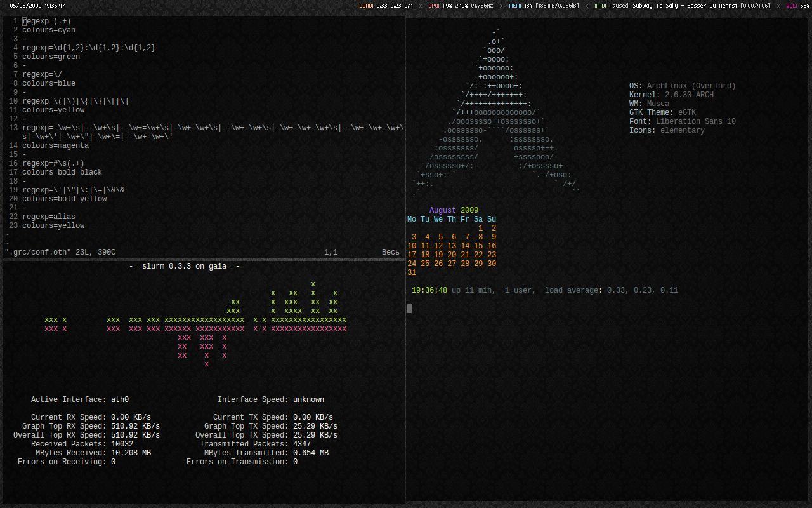Image resolution: width=812 pixels, height=508 pixels.
Task: Click the Kernel version 2.6.30-ARCH
Action: pyautogui.click(x=689, y=95)
